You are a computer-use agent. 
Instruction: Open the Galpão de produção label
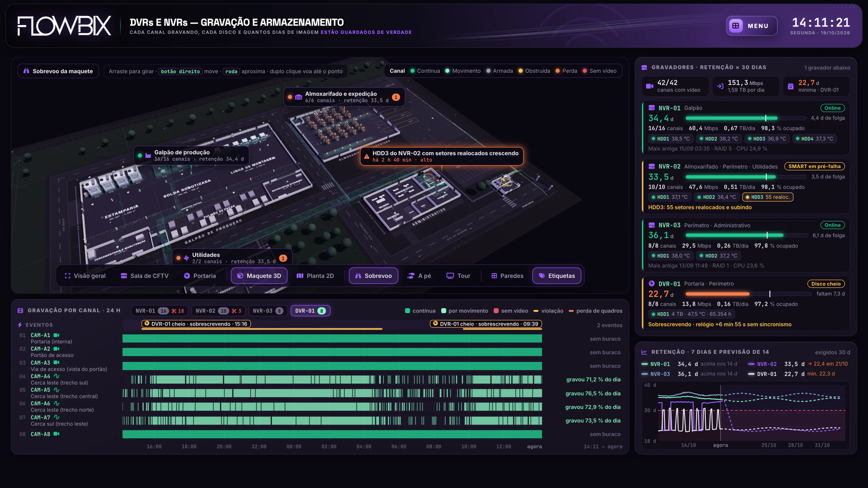[192, 156]
